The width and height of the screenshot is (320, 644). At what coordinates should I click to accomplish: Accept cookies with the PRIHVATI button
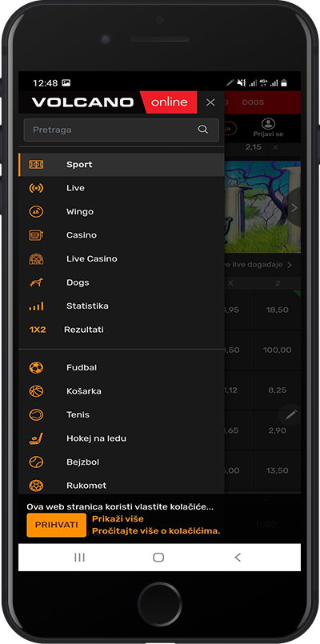[56, 525]
